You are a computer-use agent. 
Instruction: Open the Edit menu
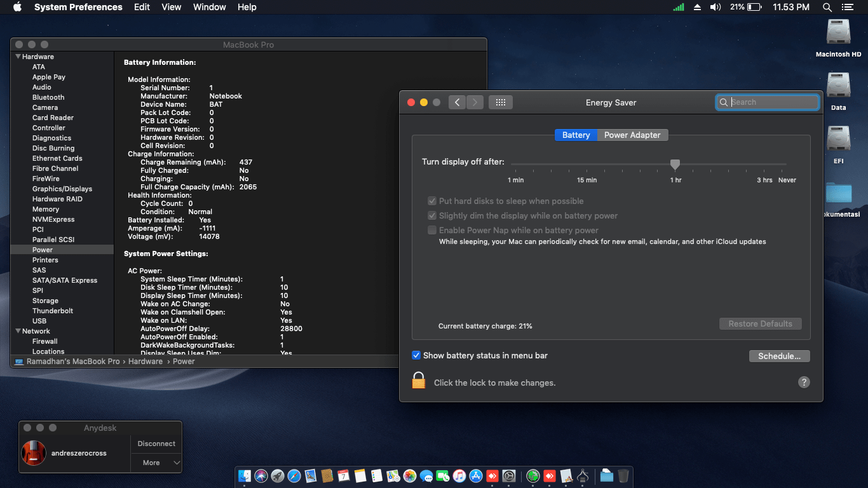pos(142,7)
